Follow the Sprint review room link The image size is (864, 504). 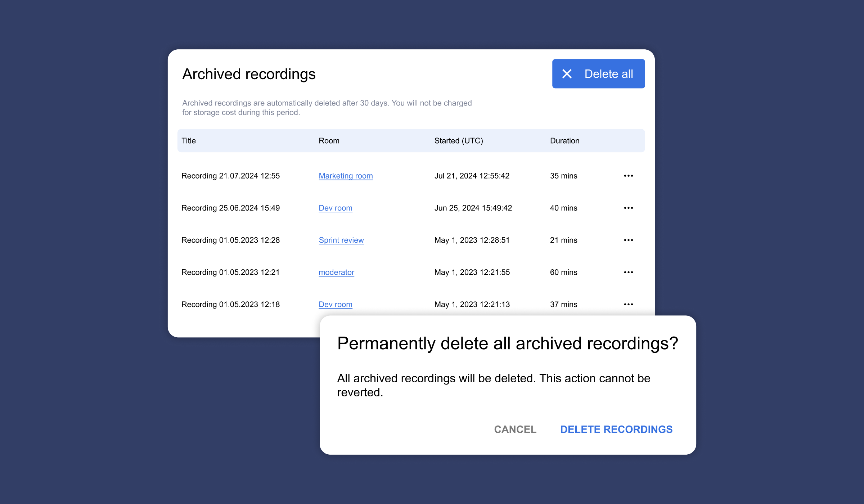click(341, 240)
